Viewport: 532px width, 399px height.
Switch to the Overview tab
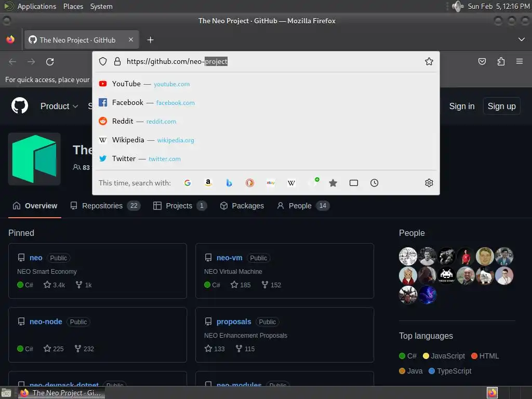[35, 206]
